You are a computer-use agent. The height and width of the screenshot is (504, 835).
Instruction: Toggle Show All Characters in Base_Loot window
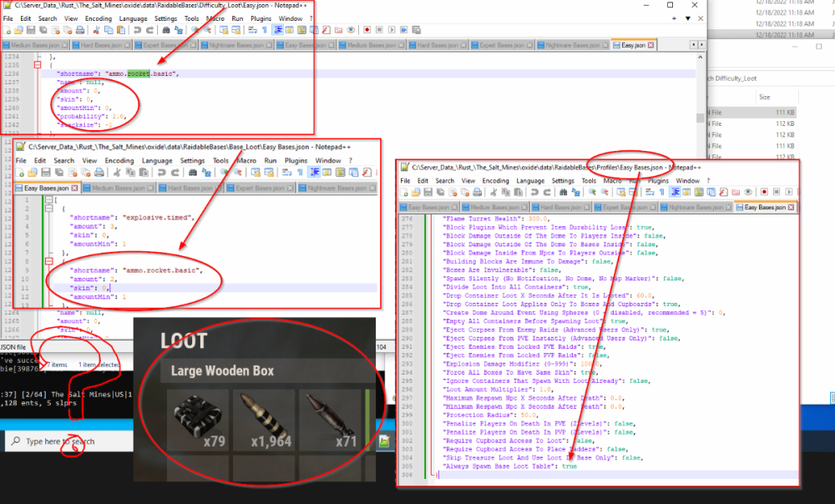301,173
